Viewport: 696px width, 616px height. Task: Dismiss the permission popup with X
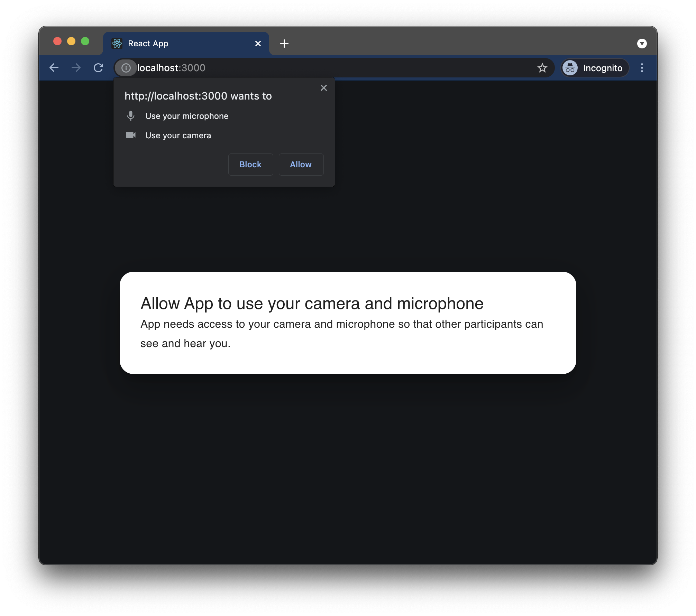[323, 88]
